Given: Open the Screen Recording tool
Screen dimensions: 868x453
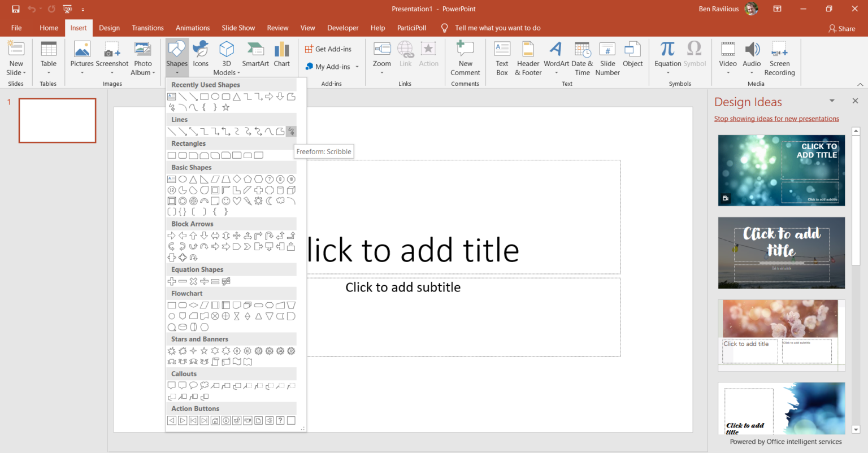Looking at the screenshot, I should (779, 58).
